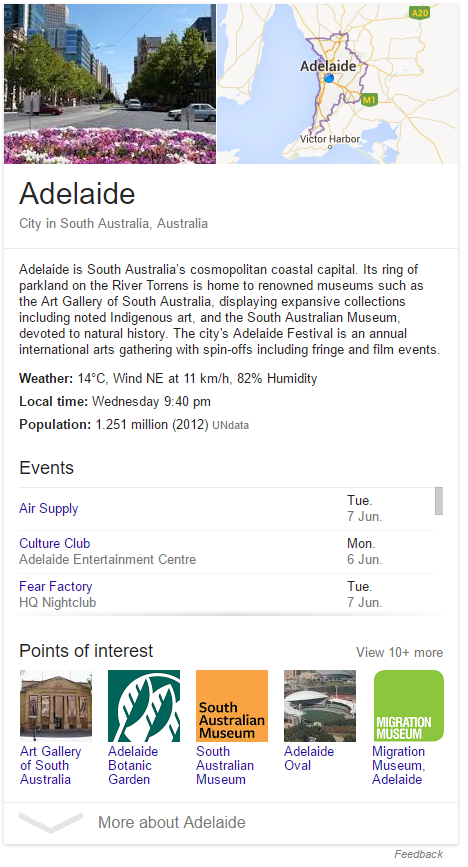
Task: Click the A20 road badge on map
Action: (x=420, y=13)
